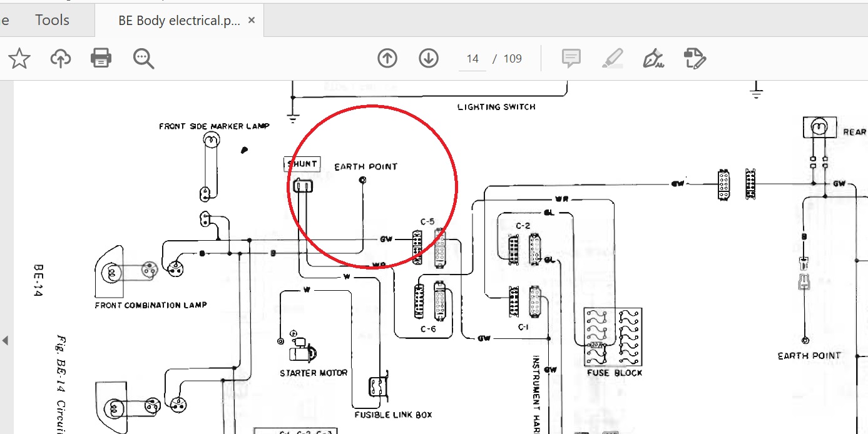Click the FRONT SIDE MARKER LAMP label

[x=214, y=126]
